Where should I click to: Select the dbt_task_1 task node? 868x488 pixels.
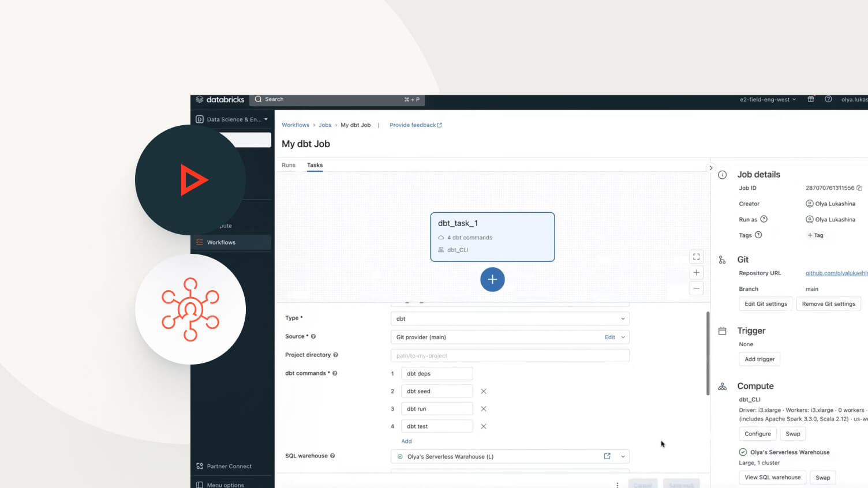(x=492, y=237)
